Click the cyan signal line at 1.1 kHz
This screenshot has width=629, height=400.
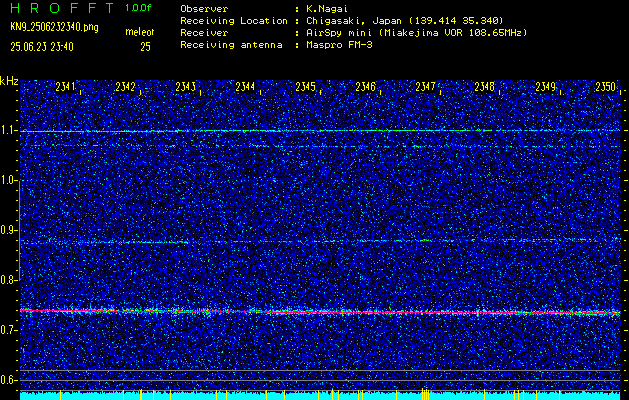click(320, 131)
